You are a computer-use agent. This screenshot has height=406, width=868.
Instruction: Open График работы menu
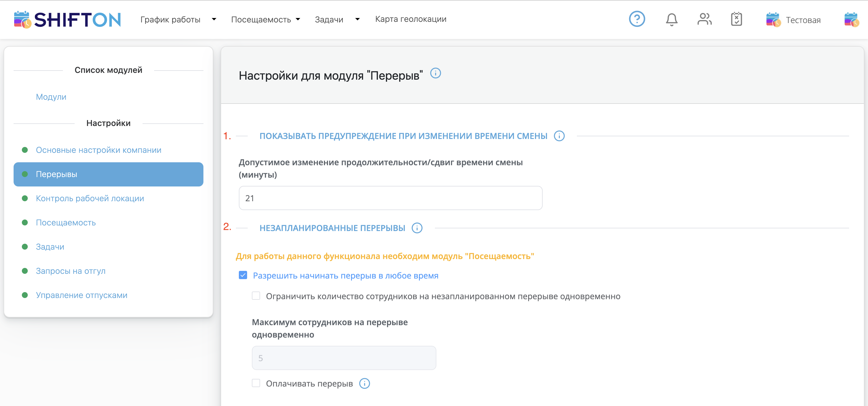(170, 19)
